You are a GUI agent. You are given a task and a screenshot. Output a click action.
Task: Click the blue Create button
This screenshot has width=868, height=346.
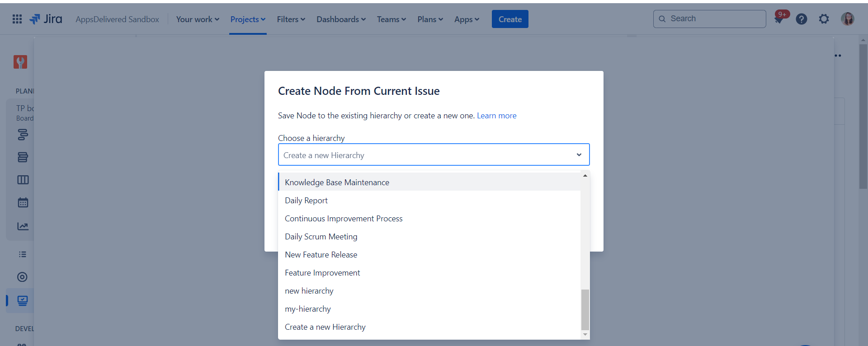pos(509,19)
